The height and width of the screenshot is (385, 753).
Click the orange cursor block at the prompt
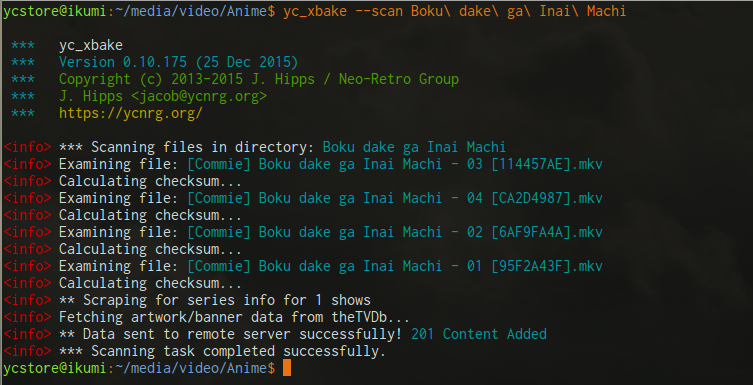(287, 368)
